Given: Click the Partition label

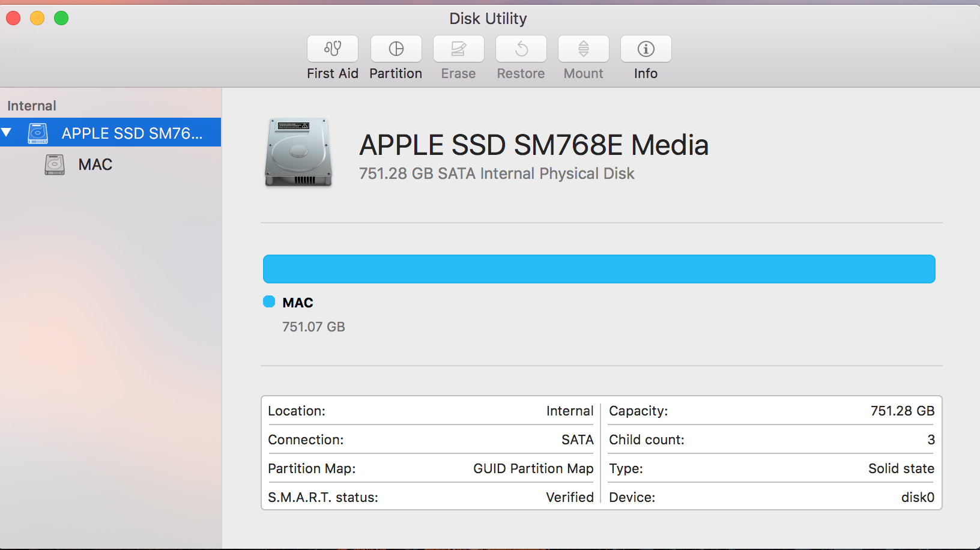Looking at the screenshot, I should point(396,73).
